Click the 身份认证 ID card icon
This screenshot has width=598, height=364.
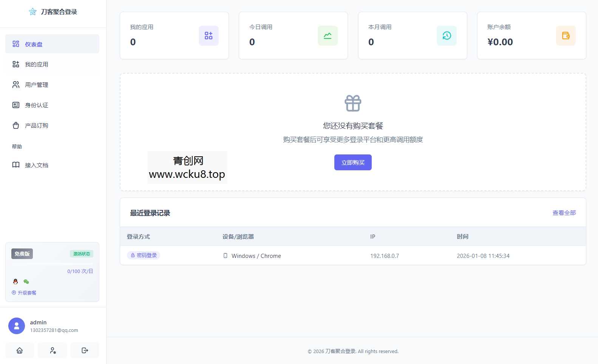pos(16,105)
